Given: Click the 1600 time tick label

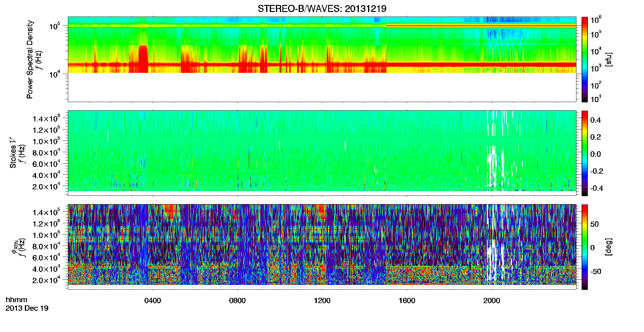Looking at the screenshot, I should (407, 301).
